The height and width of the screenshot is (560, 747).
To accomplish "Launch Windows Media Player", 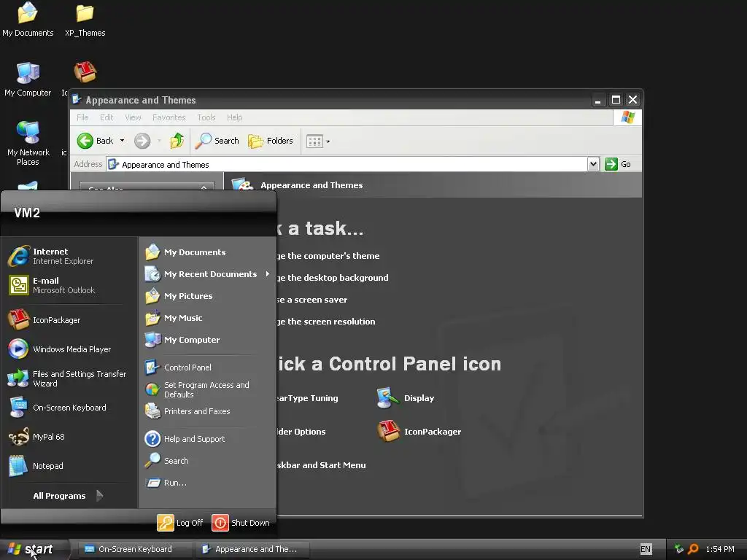I will point(60,349).
